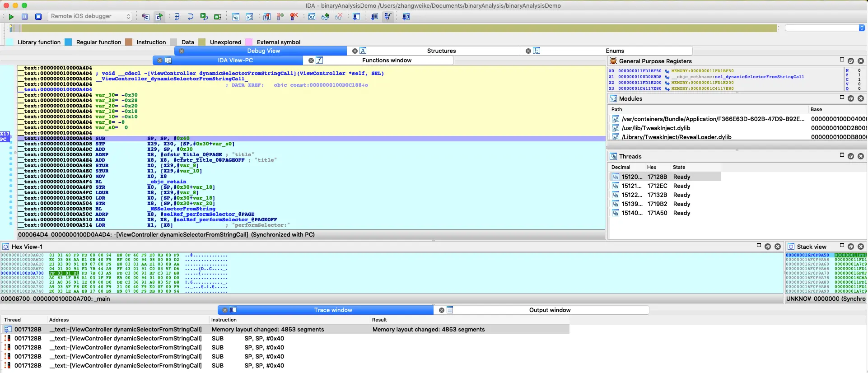Click the stack trace toolbar icon
Screen dimensions: 868x373
(356, 17)
